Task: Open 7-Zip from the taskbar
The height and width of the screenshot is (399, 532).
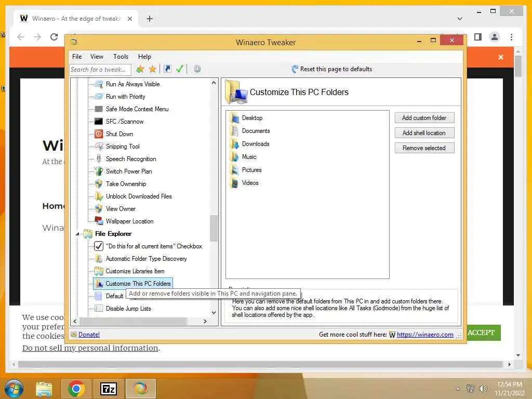Action: click(109, 389)
